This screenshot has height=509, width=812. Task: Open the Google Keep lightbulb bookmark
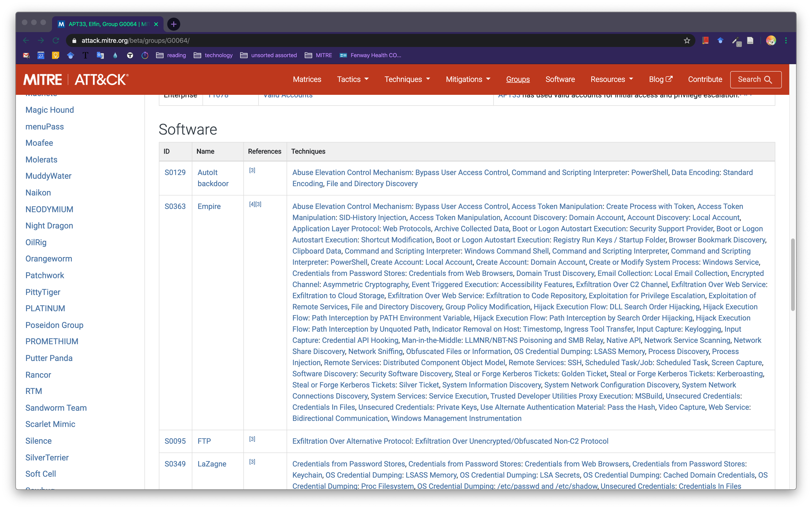[56, 55]
